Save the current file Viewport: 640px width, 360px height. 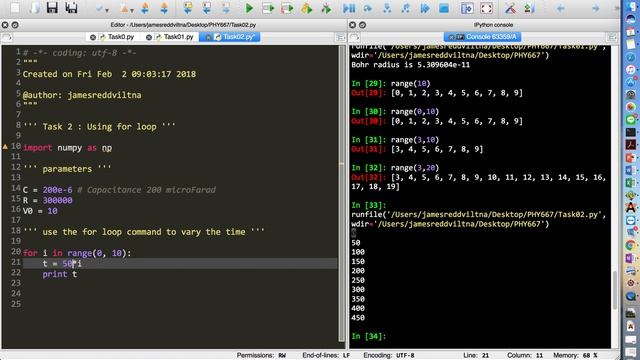coord(52,8)
